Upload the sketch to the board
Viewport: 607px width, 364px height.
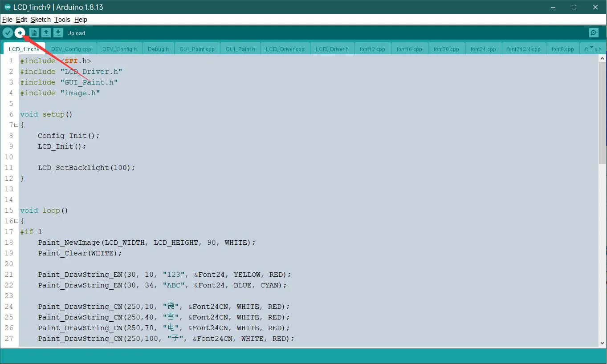pos(20,32)
